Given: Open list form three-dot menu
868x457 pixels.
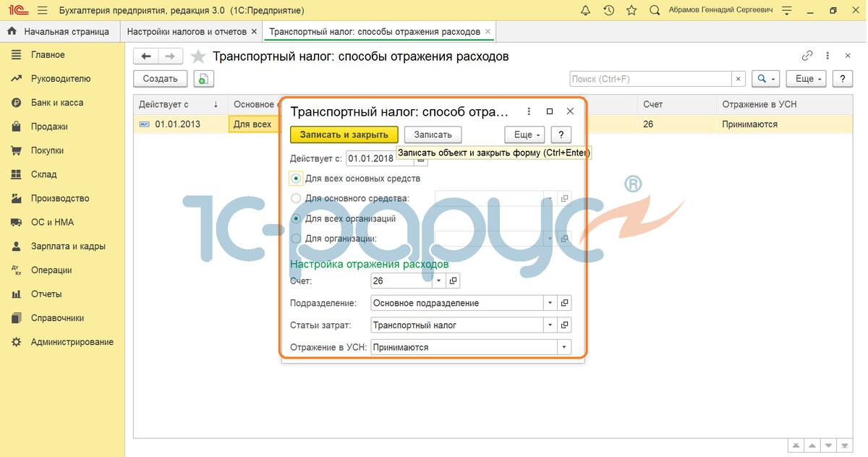Looking at the screenshot, I should click(x=827, y=56).
